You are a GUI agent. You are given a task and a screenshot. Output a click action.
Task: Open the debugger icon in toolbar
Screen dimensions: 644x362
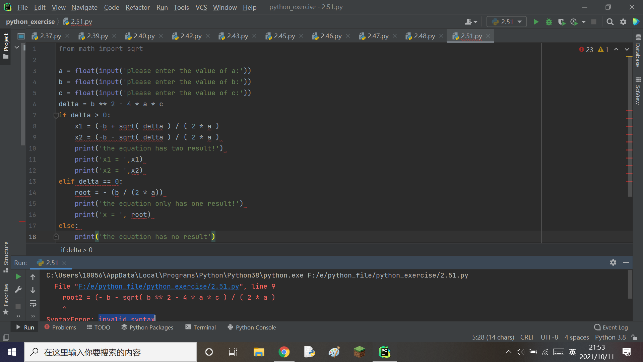[x=549, y=21]
